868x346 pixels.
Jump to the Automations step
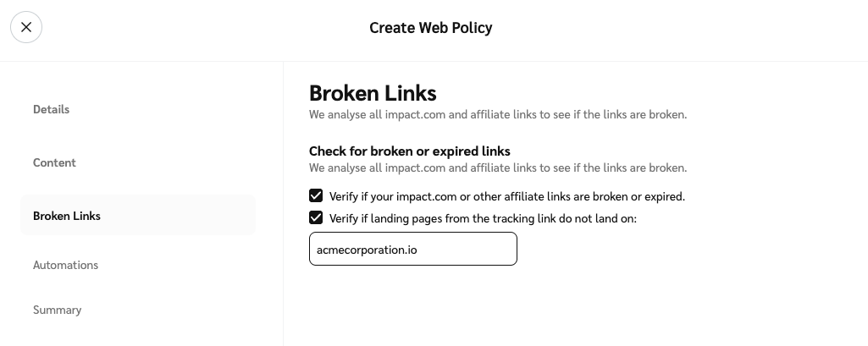click(x=65, y=265)
